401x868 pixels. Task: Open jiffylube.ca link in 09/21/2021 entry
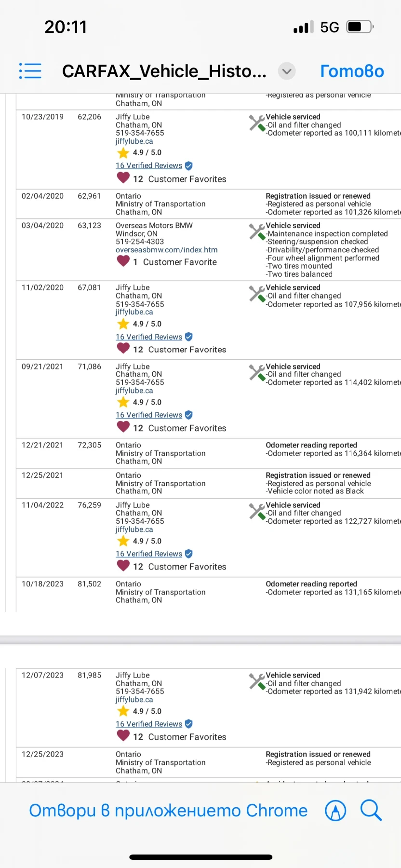click(134, 391)
